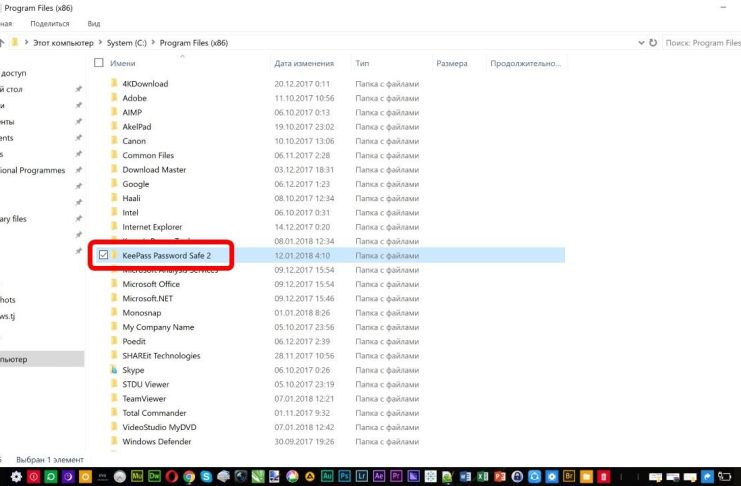This screenshot has height=486, width=741.
Task: Click the Adobe folder icon
Action: pos(114,98)
